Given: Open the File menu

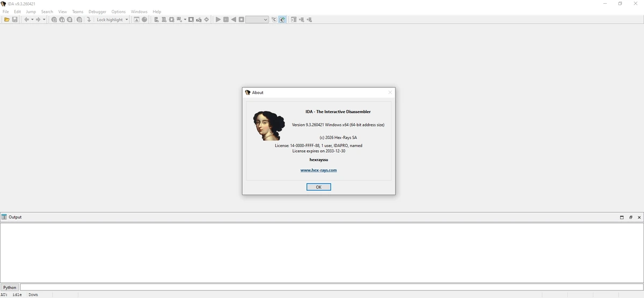Looking at the screenshot, I should (x=6, y=11).
